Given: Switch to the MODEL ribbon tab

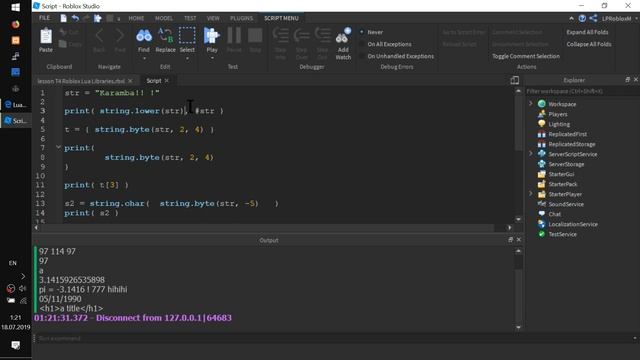Looking at the screenshot, I should [x=164, y=18].
